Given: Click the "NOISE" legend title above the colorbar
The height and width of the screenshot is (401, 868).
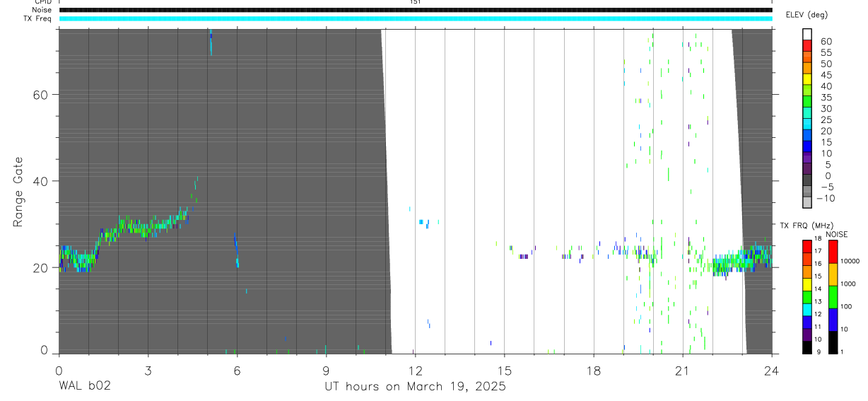Looking at the screenshot, I should pyautogui.click(x=836, y=234).
